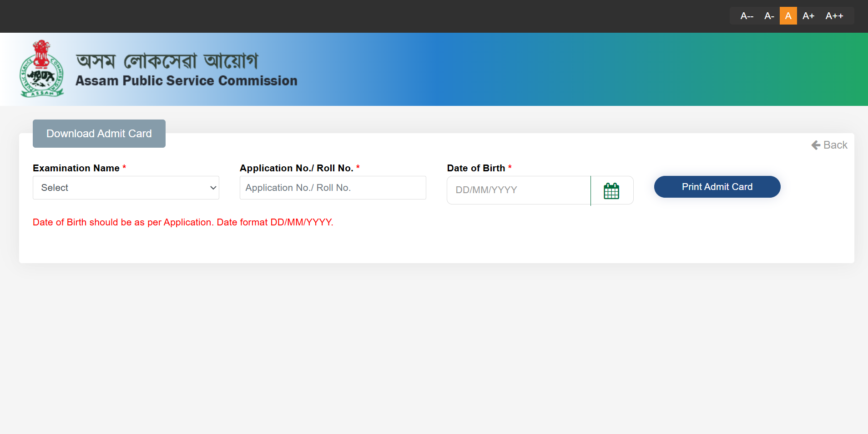Click the orange highlighted font size control
The height and width of the screenshot is (434, 868).
coord(788,15)
